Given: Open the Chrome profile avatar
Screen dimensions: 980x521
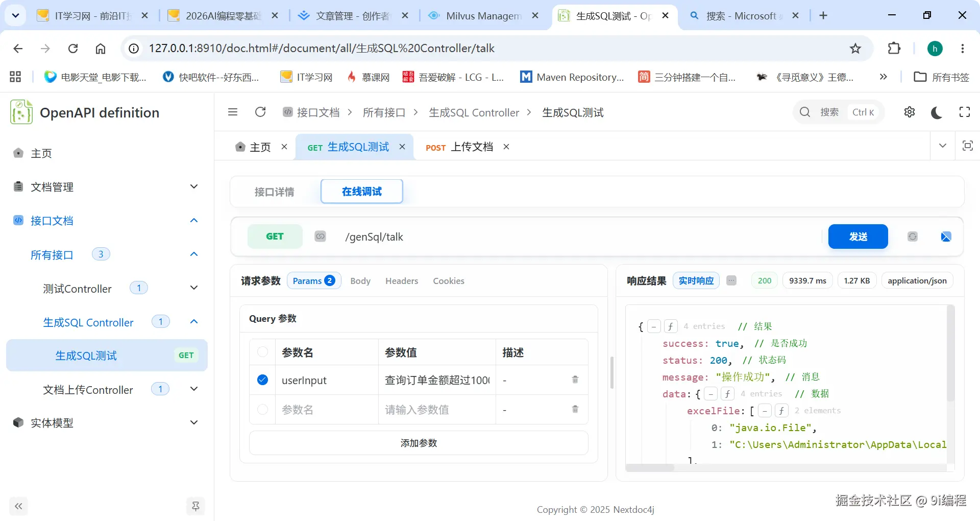Looking at the screenshot, I should (x=935, y=49).
